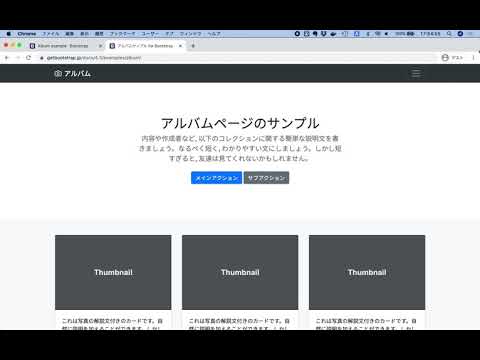
Task: Open the ウィンドウ menu
Action: coord(191,34)
